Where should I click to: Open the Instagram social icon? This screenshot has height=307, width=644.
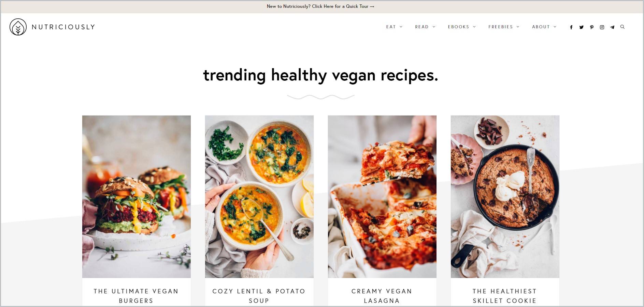coord(602,27)
